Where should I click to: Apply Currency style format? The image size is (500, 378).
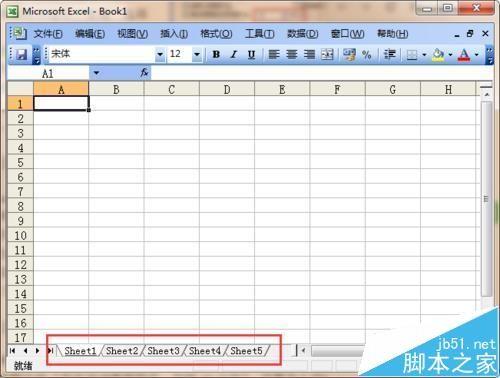point(349,54)
